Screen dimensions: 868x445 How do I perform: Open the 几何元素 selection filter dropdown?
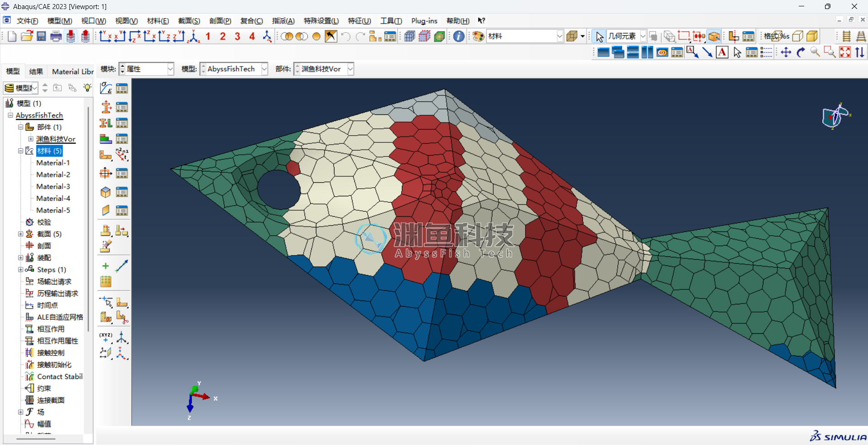626,36
